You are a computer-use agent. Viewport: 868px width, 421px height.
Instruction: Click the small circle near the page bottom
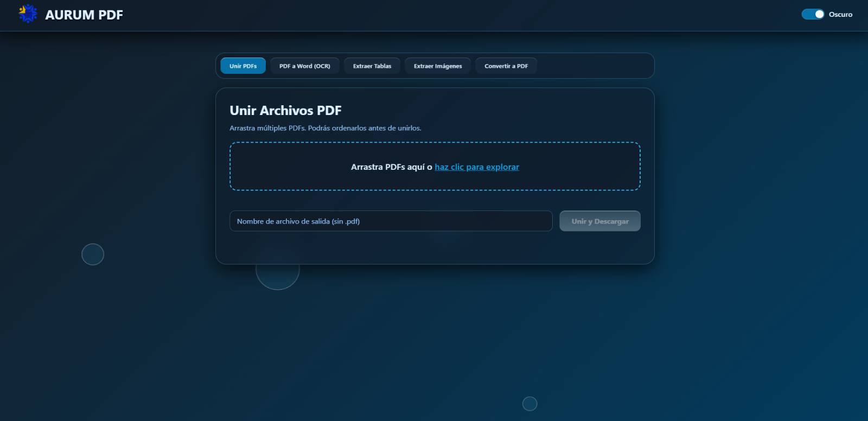point(529,404)
